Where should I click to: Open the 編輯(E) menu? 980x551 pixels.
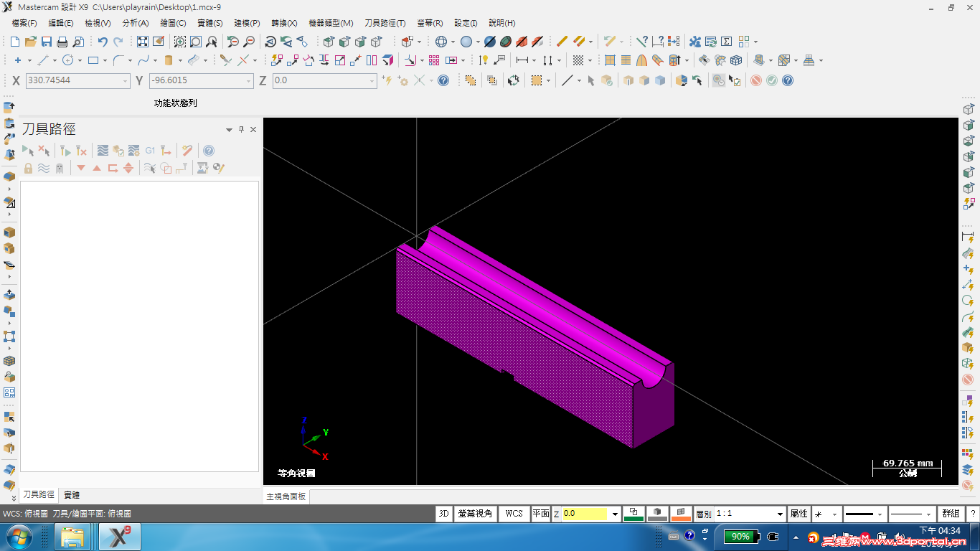(x=61, y=23)
